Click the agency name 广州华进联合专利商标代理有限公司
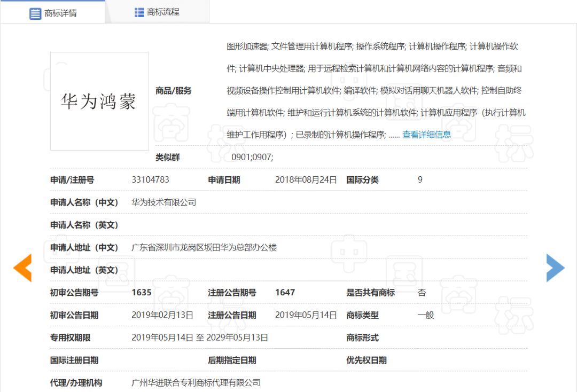577x392 pixels. tap(196, 382)
